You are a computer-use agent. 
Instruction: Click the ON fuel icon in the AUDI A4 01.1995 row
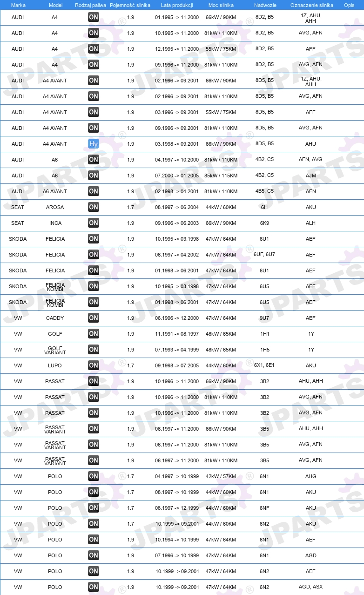tap(94, 18)
